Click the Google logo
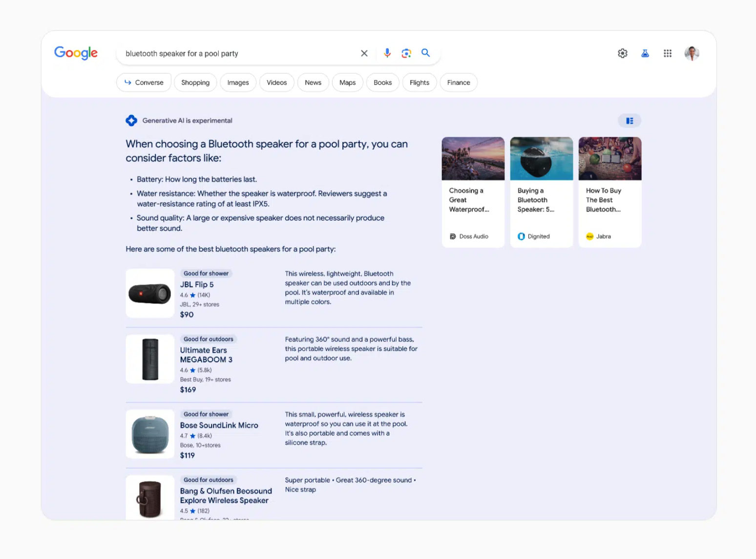This screenshot has width=756, height=559. click(x=76, y=53)
